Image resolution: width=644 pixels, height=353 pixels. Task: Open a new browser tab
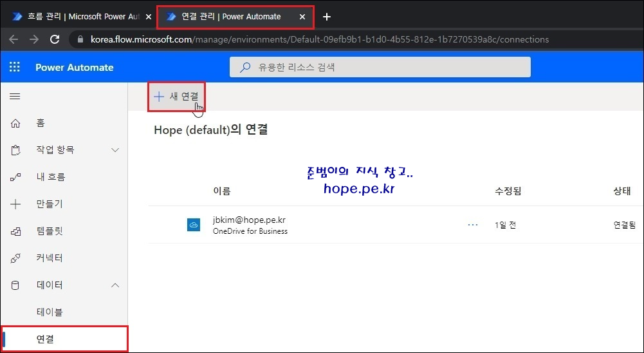tap(327, 17)
